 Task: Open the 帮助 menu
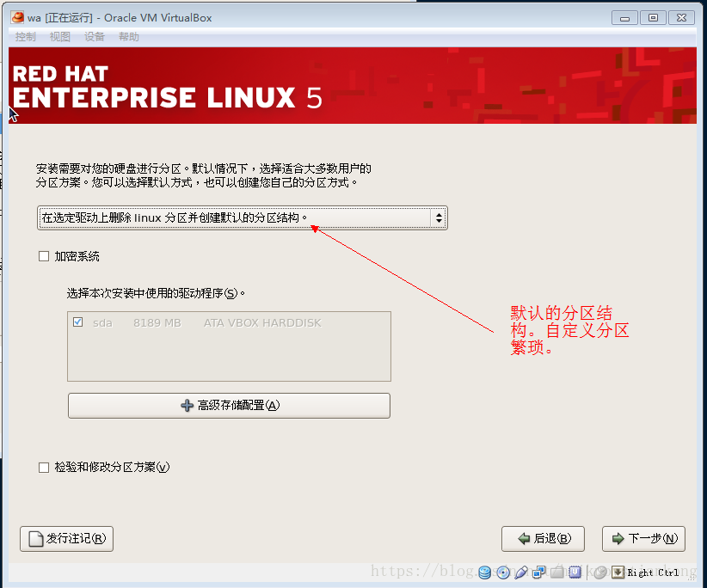coord(128,37)
